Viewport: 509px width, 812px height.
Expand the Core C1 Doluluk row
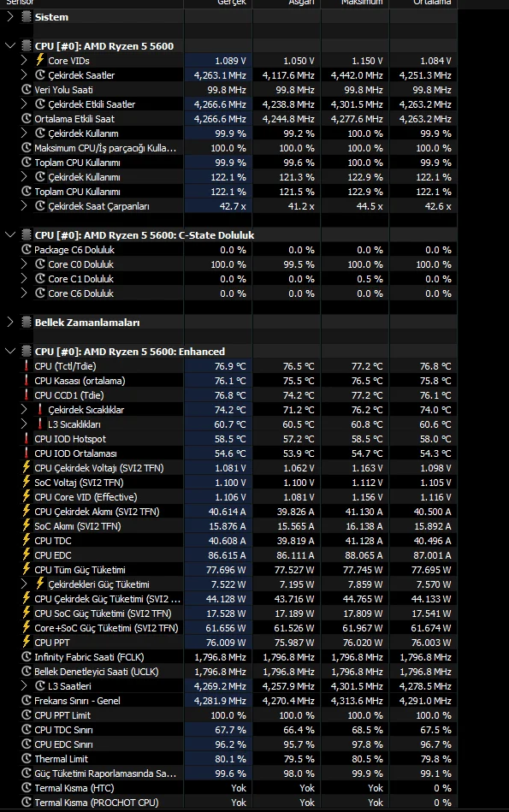click(24, 279)
